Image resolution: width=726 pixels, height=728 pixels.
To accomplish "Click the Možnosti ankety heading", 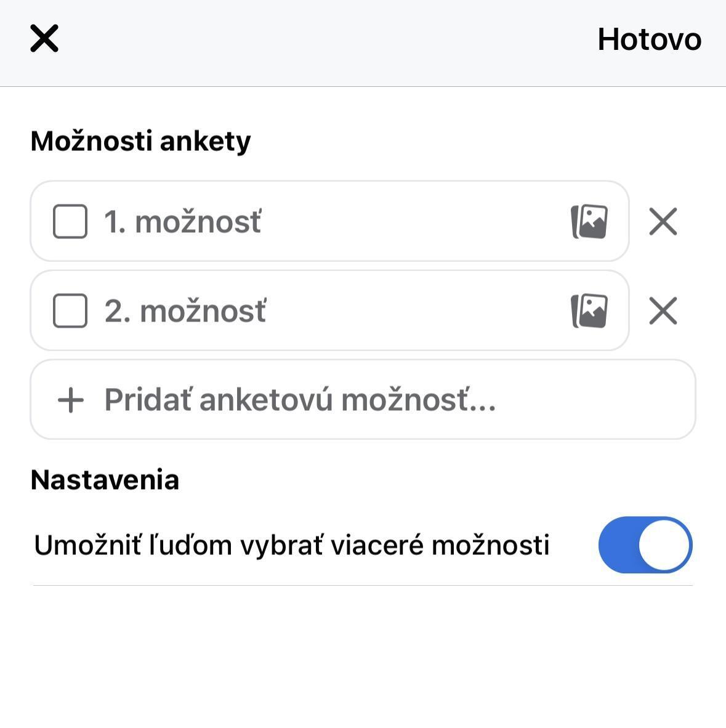I will tap(141, 141).
